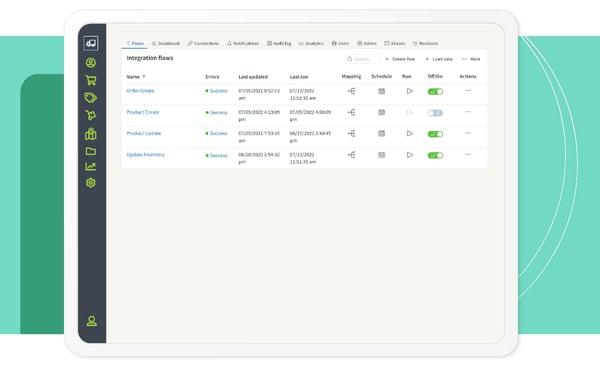Viewport: 600px width, 386px height.
Task: Open the actions menu for Order Create
Action: pyautogui.click(x=468, y=91)
